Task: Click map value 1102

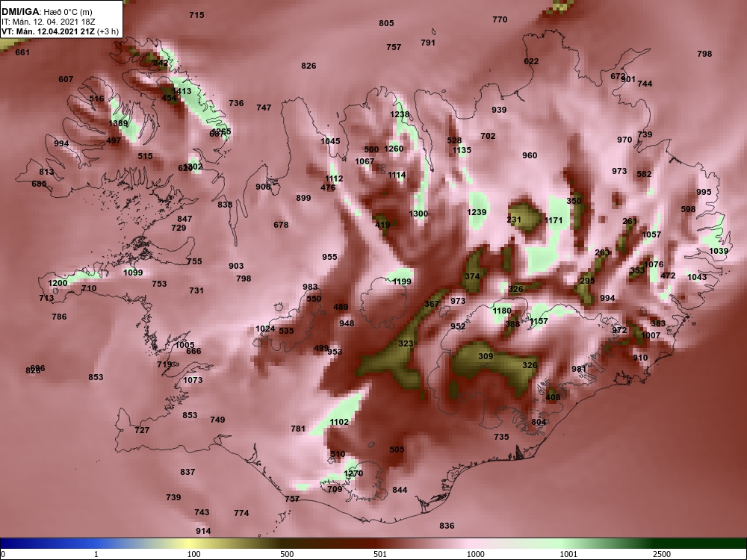Action: [339, 422]
